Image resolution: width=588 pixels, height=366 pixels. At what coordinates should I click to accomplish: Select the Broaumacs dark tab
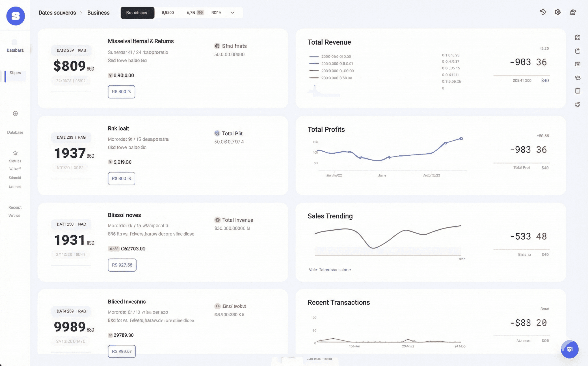(x=137, y=13)
